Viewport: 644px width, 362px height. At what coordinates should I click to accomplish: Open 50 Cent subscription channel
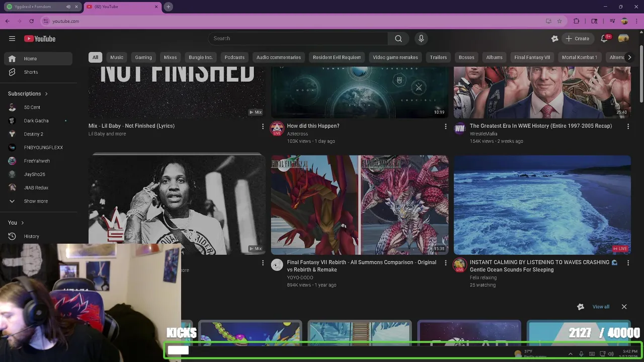coord(38,107)
